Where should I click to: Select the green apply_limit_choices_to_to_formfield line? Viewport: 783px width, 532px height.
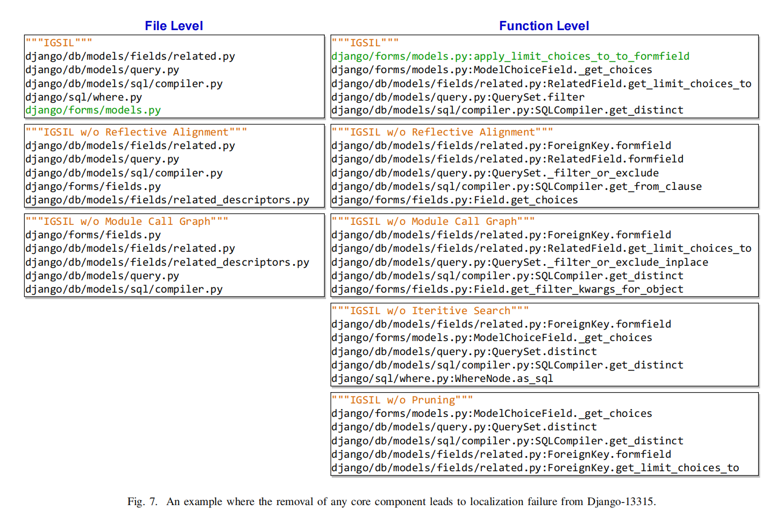pos(510,56)
